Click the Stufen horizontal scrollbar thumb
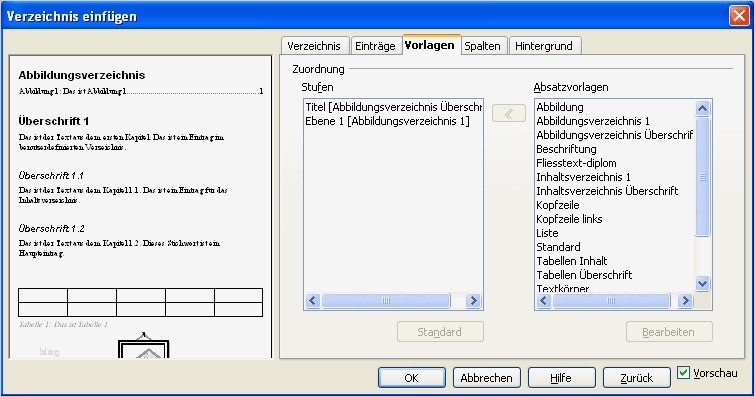The width and height of the screenshot is (755, 397). pyautogui.click(x=386, y=301)
